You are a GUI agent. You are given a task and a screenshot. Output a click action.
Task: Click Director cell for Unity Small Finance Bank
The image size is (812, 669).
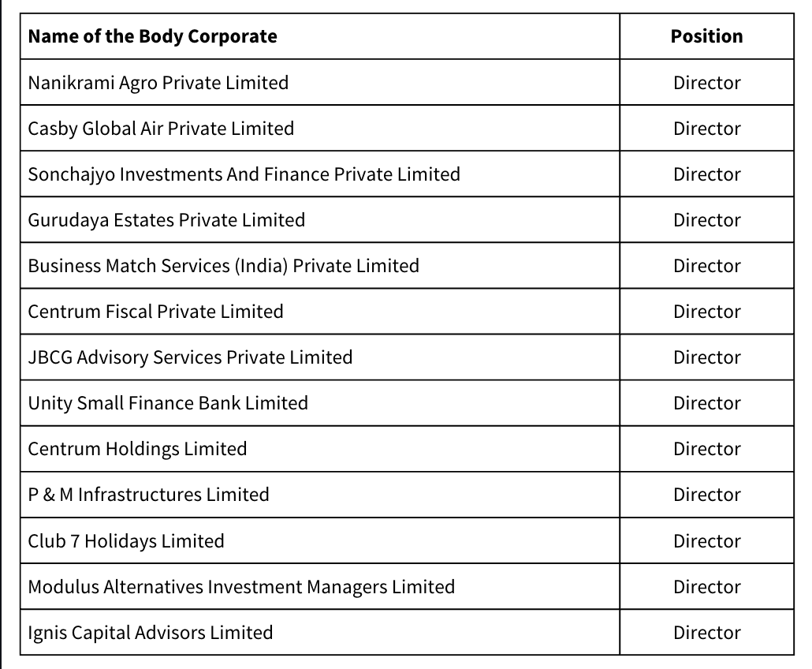click(x=706, y=403)
